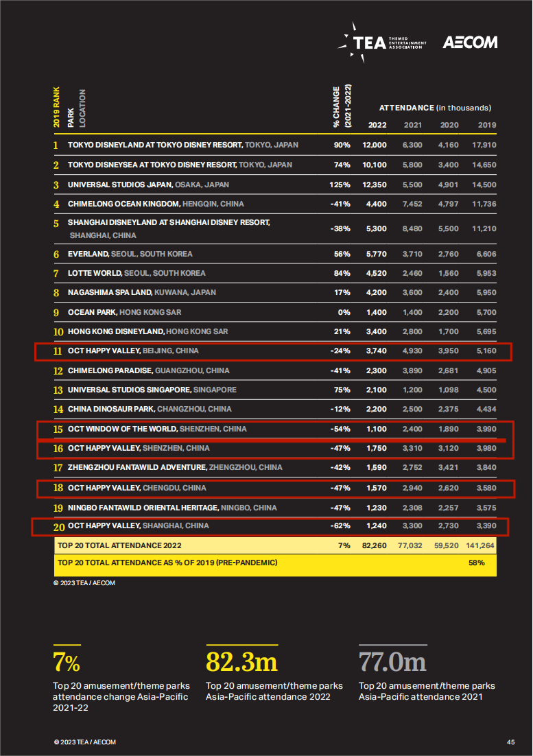Select the 82,260 total 2022 attendance value
The image size is (533, 756).
[375, 545]
